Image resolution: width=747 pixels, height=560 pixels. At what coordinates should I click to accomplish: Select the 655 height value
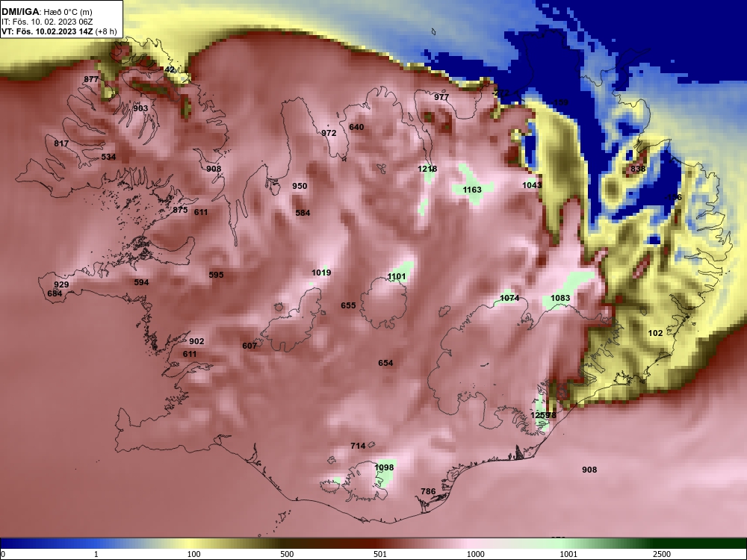[x=348, y=305]
